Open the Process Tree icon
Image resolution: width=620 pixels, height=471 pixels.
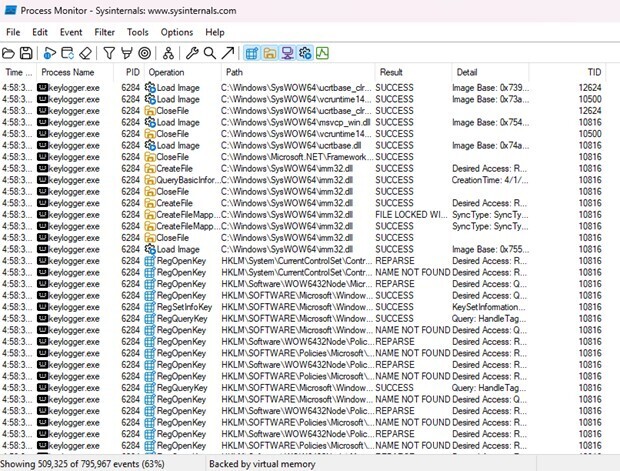click(168, 53)
